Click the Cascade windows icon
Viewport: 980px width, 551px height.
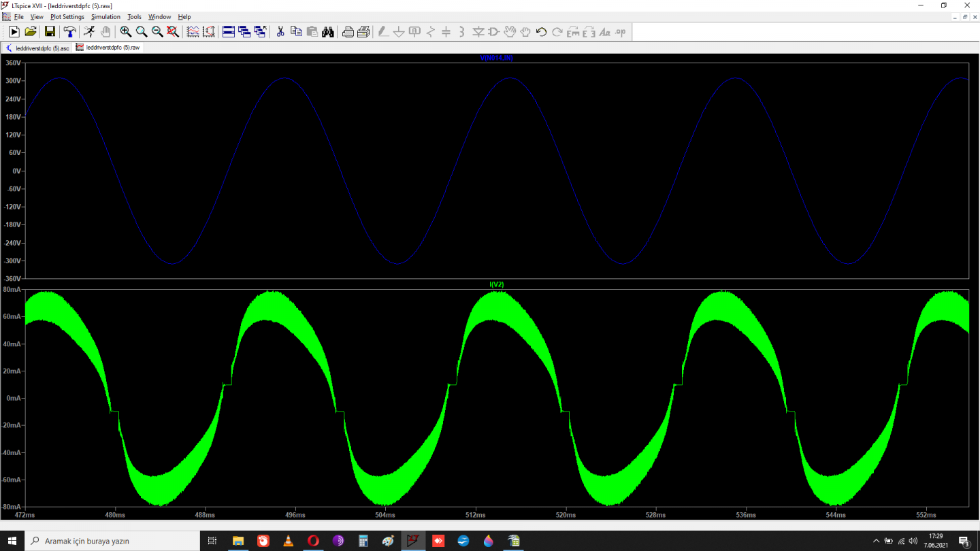244,31
